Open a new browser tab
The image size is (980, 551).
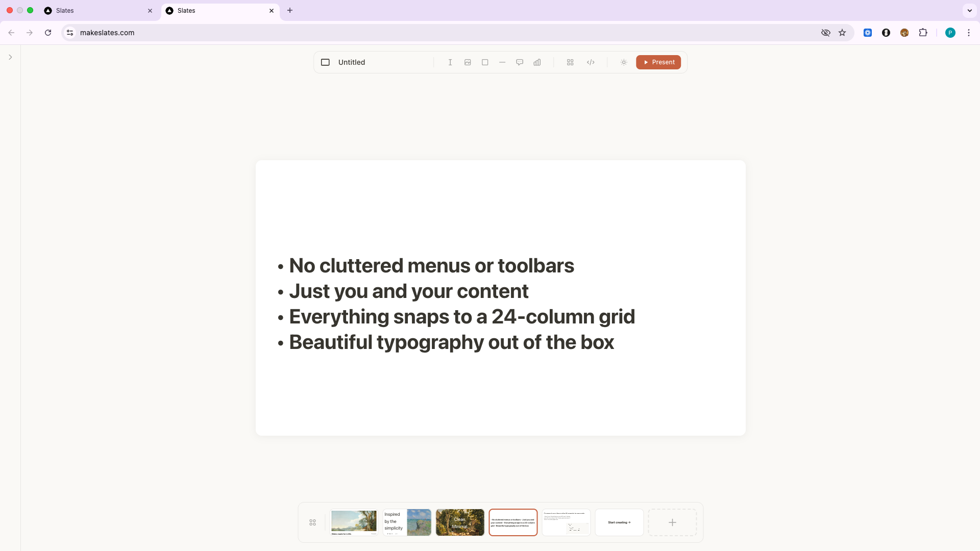(x=290, y=10)
